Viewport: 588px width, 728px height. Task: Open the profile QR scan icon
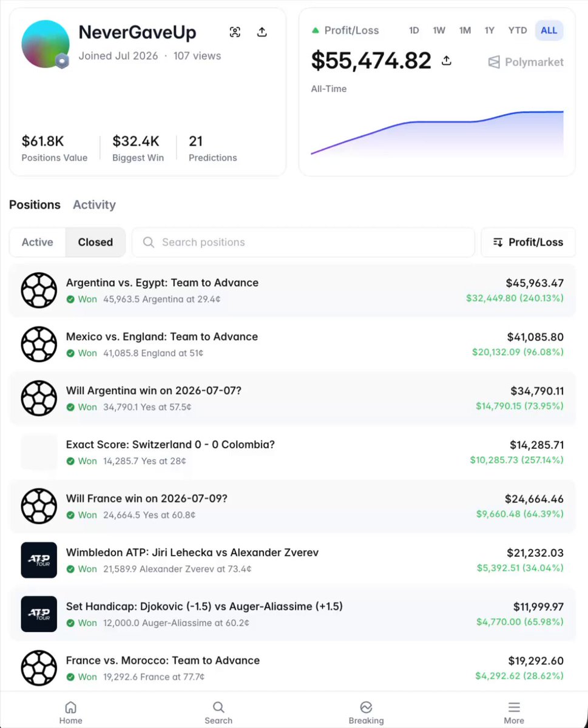point(235,32)
